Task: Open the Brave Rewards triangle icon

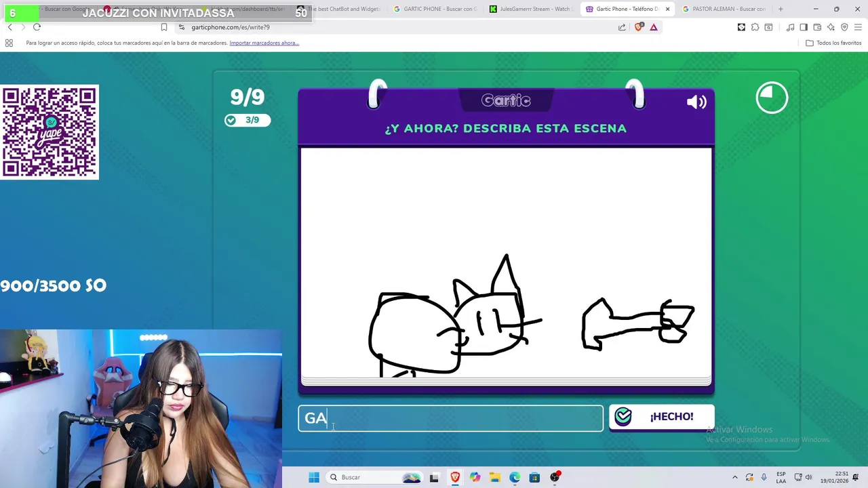Action: point(654,27)
